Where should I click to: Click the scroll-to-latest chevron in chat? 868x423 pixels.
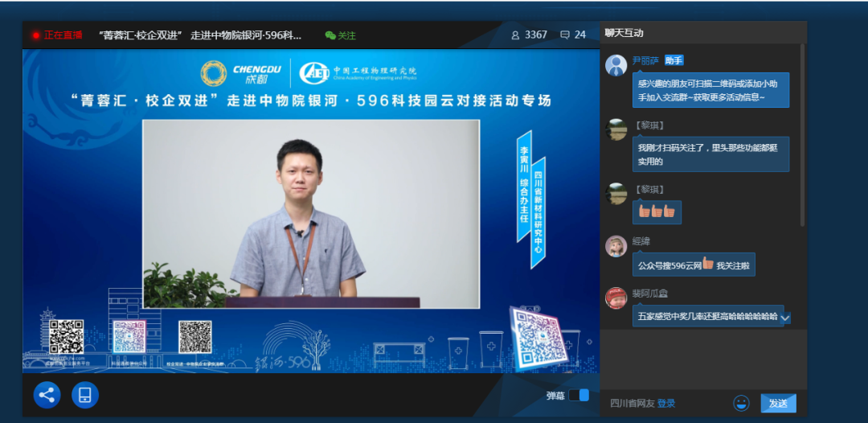785,318
